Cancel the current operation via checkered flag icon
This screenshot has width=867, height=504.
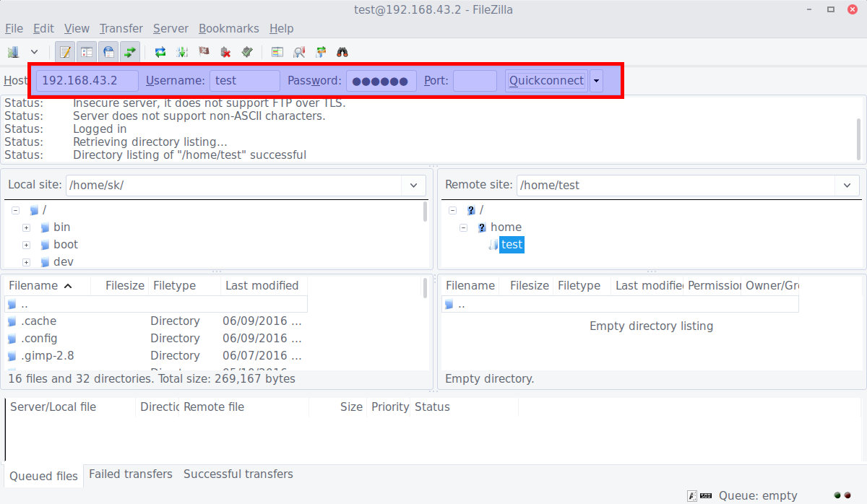tap(204, 52)
